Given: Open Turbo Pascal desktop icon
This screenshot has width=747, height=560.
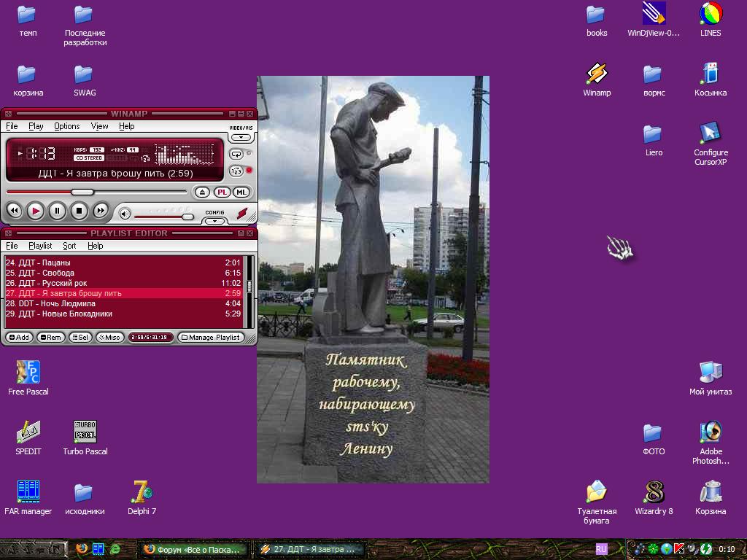Looking at the screenshot, I should [x=85, y=433].
